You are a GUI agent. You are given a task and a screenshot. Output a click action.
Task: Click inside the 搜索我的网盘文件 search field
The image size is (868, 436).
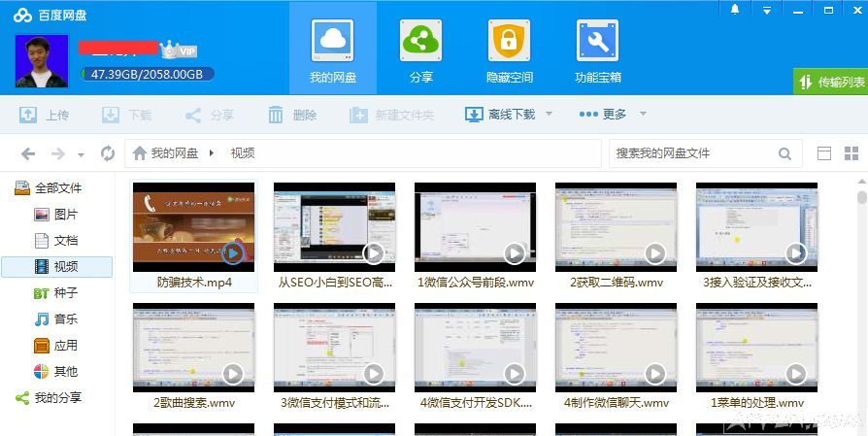[689, 153]
